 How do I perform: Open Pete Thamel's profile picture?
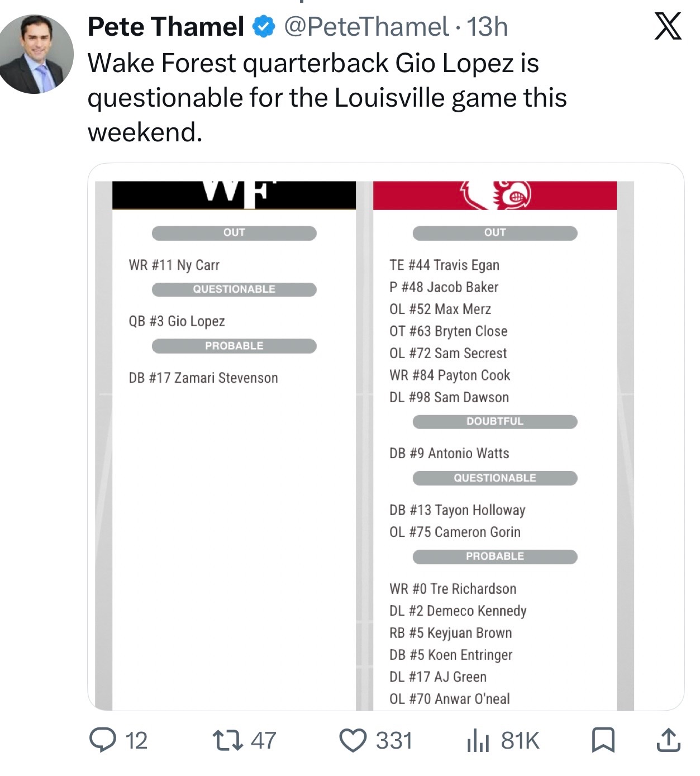[35, 54]
